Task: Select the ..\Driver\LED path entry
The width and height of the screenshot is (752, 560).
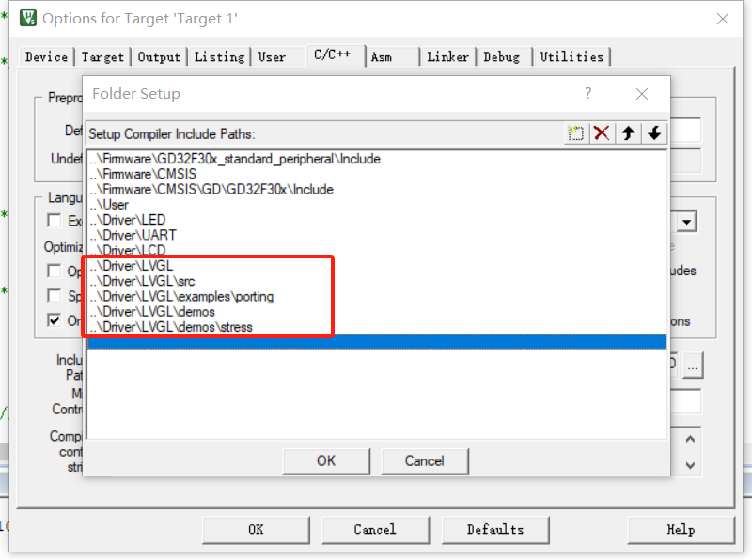Action: [377, 220]
